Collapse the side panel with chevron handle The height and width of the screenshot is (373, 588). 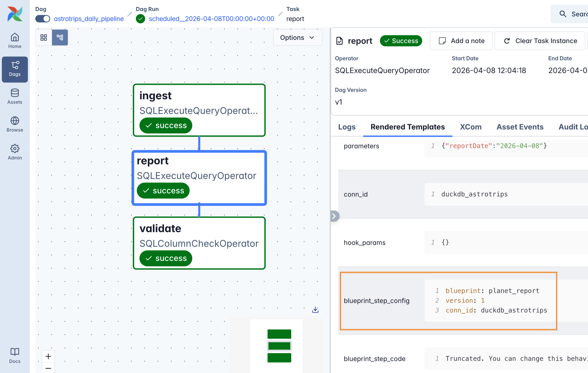[334, 216]
